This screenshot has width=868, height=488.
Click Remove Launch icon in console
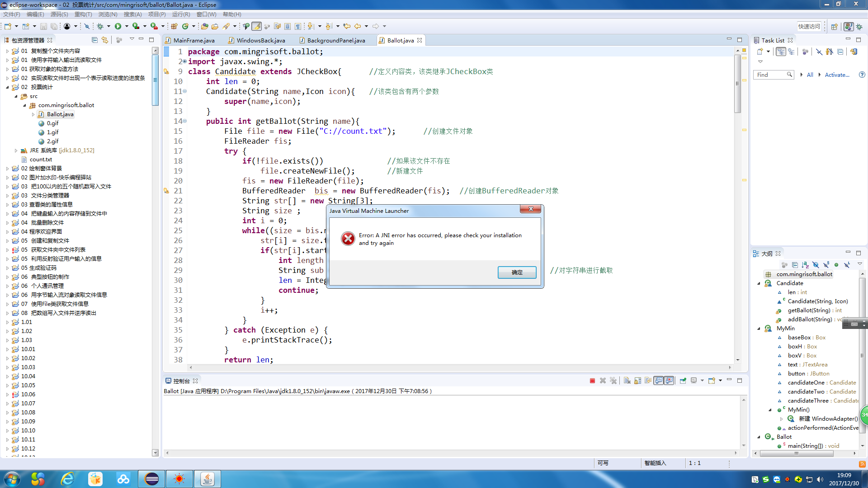coord(603,380)
